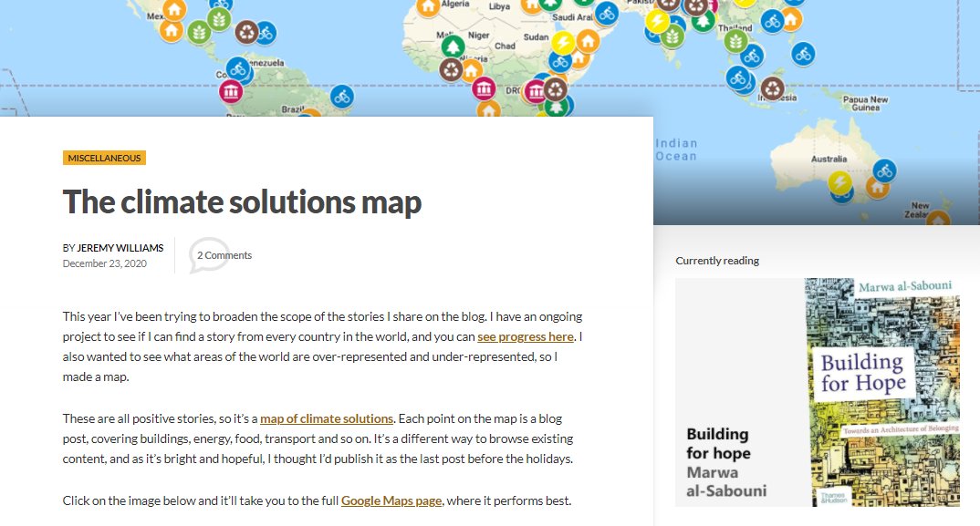Click the brown recycling marker in the Caribbean
Image resolution: width=980 pixels, height=526 pixels.
pyautogui.click(x=247, y=31)
